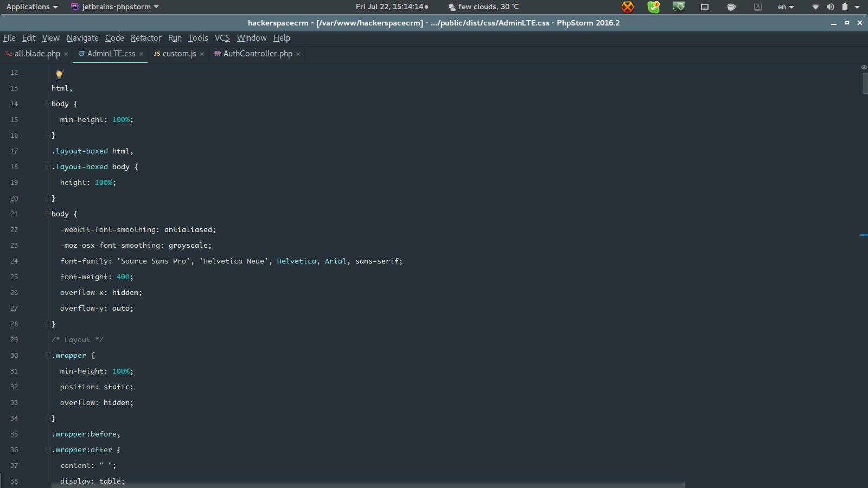
Task: Collapse the '.wrapper:after' block on line 36
Action: (47, 449)
